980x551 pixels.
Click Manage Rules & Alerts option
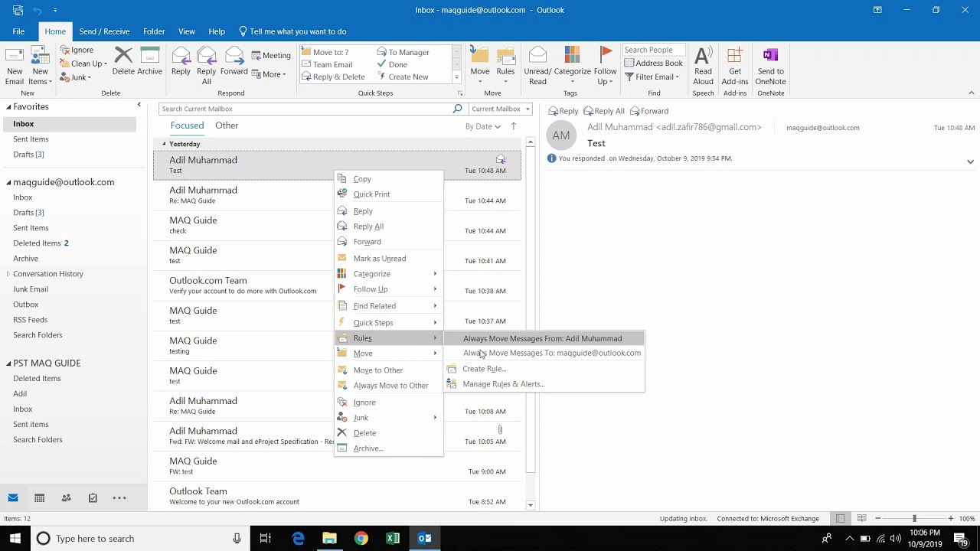pyautogui.click(x=503, y=384)
